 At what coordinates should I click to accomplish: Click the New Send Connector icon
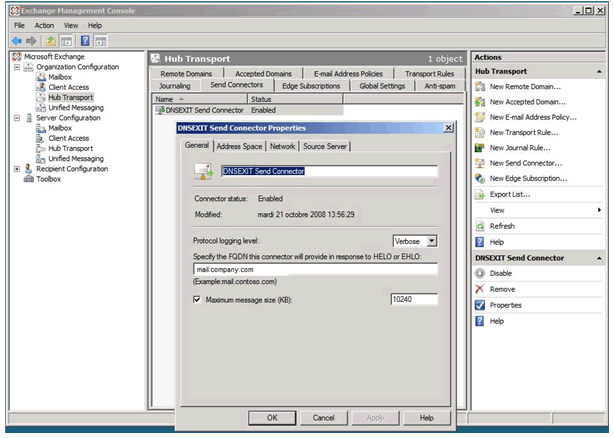[x=480, y=163]
